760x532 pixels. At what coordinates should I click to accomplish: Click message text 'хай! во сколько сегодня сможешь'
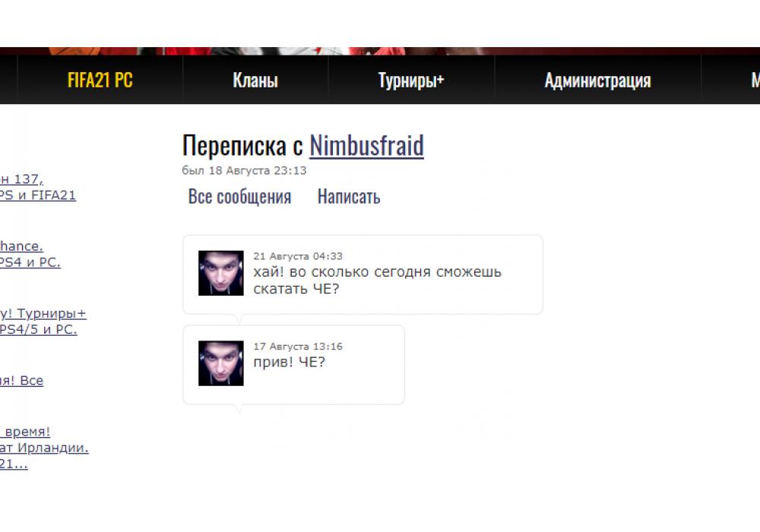[x=377, y=272]
